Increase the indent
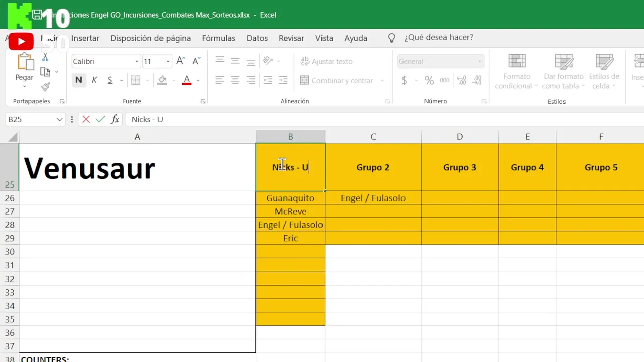The image size is (644, 362). tap(283, 80)
